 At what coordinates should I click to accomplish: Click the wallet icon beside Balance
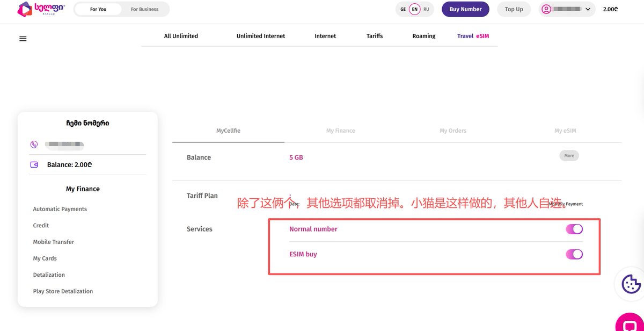pyautogui.click(x=34, y=165)
